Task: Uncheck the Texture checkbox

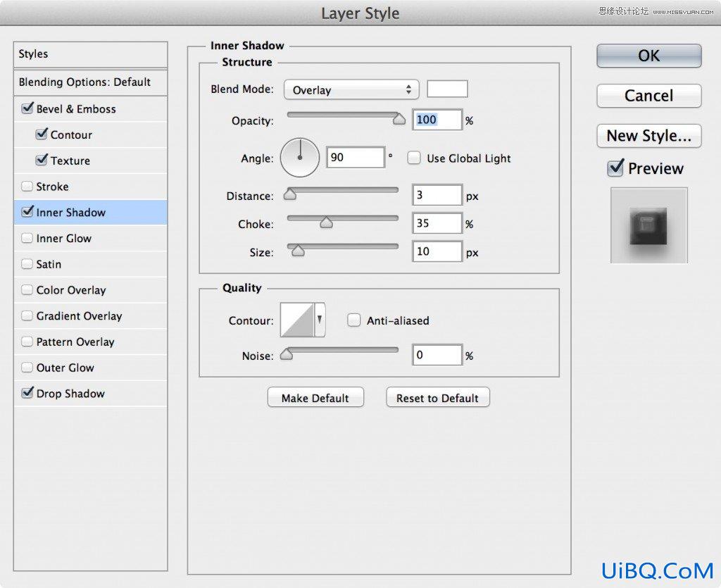Action: 42,160
